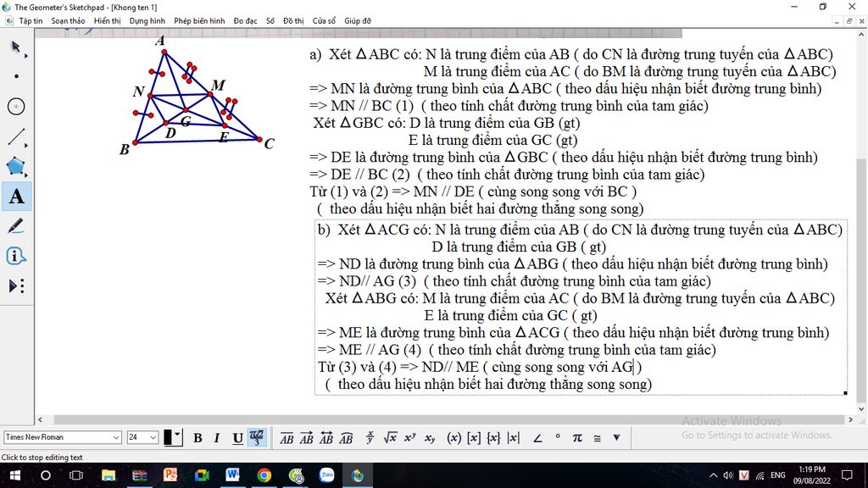Insert square brackets [x] template
The height and width of the screenshot is (488, 868).
click(474, 438)
